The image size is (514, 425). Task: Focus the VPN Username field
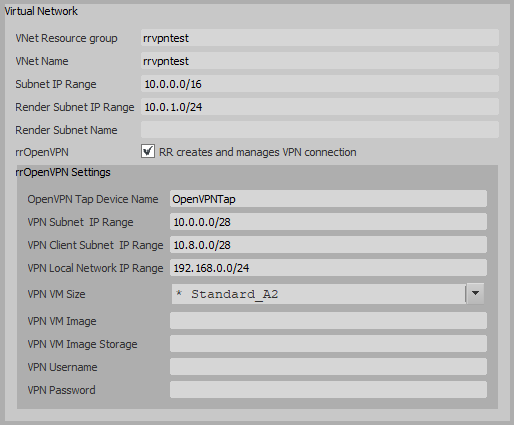328,367
